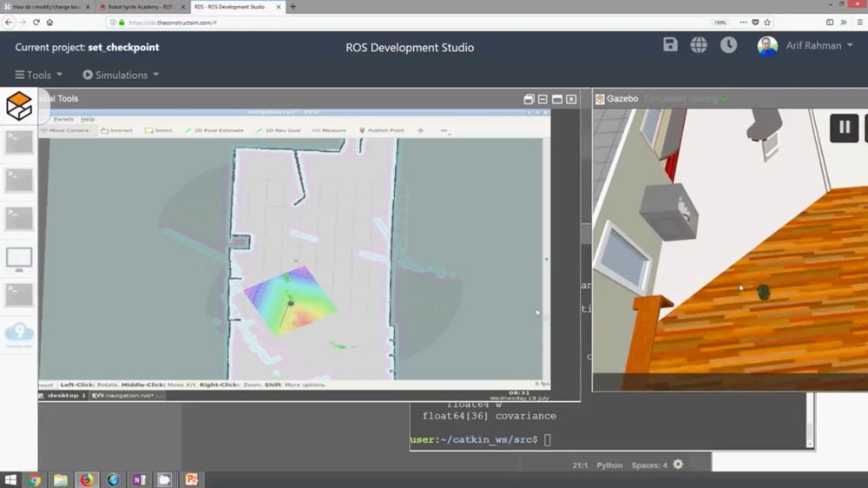
Task: Maximize the Graphical Tools panel
Action: (557, 99)
